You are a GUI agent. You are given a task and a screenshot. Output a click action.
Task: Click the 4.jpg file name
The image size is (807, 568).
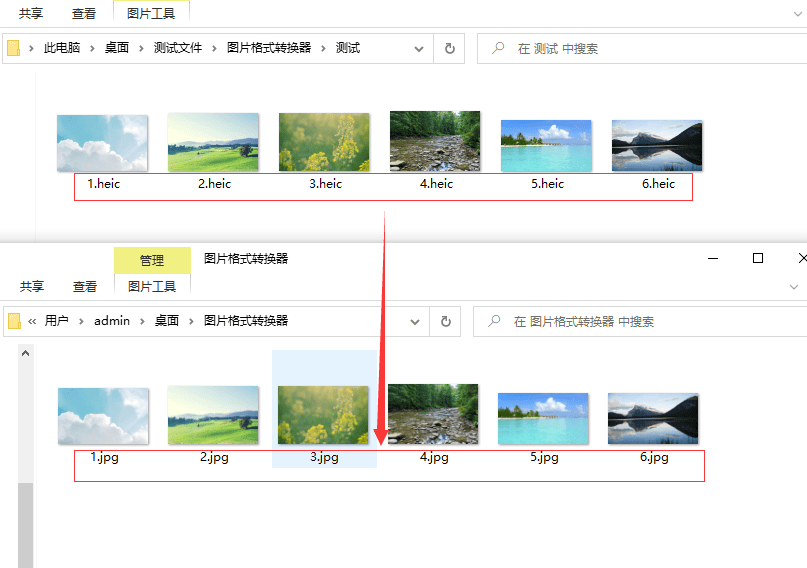[x=434, y=457]
